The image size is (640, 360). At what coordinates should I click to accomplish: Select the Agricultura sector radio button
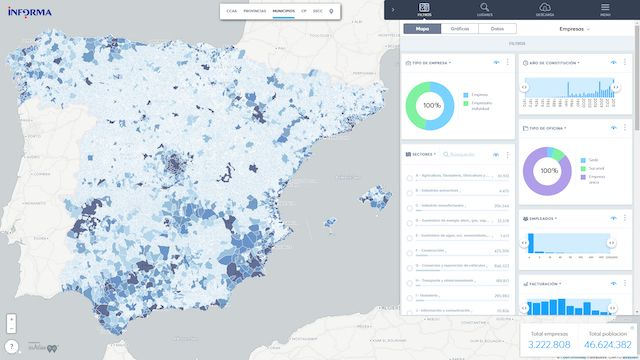click(x=409, y=178)
